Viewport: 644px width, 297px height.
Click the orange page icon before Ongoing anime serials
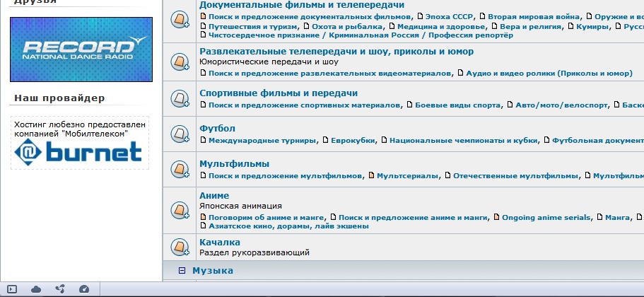[497, 217]
